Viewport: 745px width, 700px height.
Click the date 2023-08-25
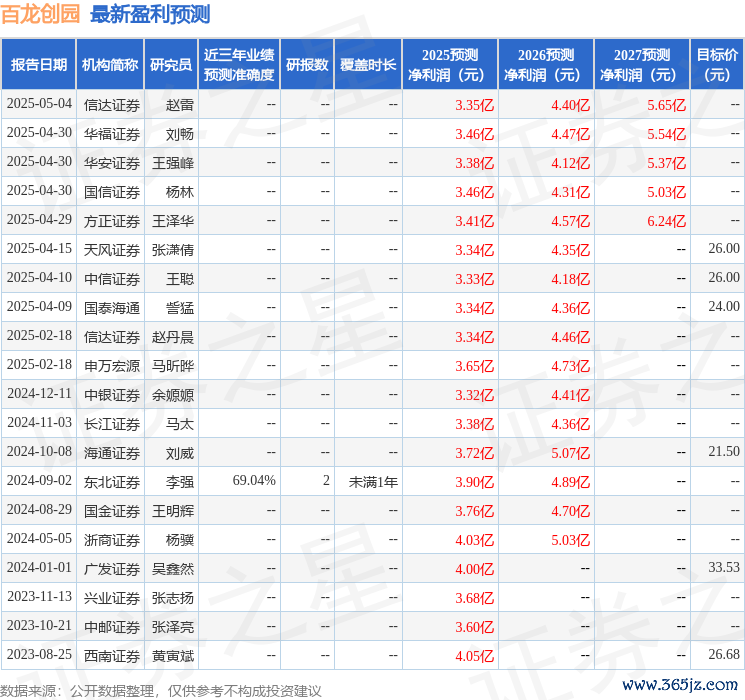click(39, 654)
